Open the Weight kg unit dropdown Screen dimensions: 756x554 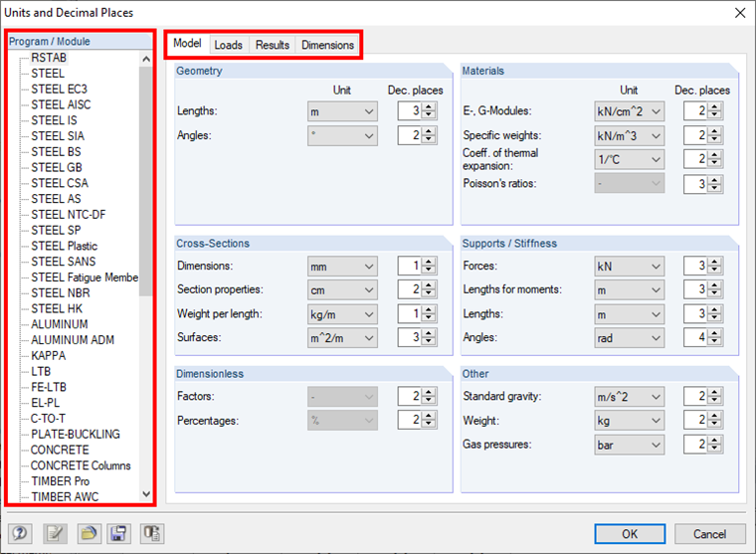pos(630,421)
